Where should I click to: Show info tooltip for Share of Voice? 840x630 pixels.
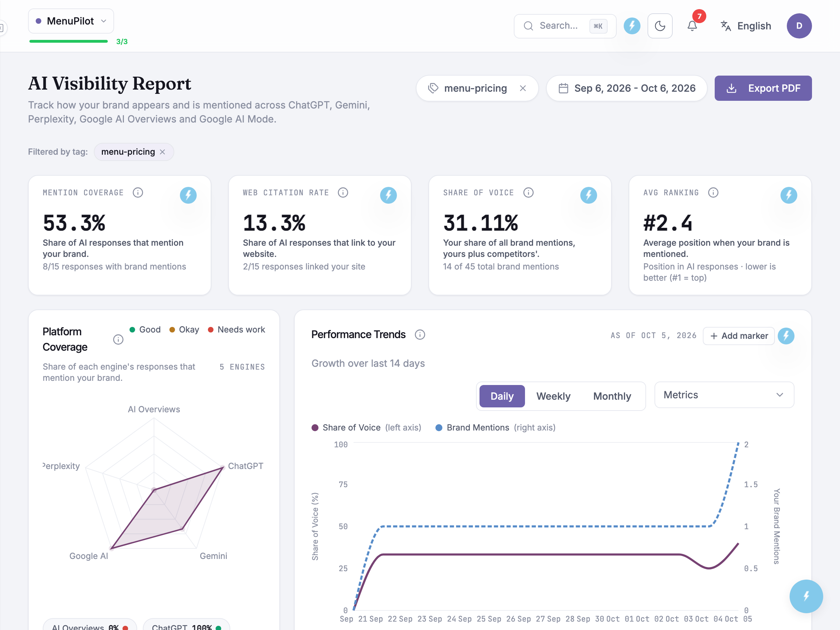pyautogui.click(x=528, y=192)
